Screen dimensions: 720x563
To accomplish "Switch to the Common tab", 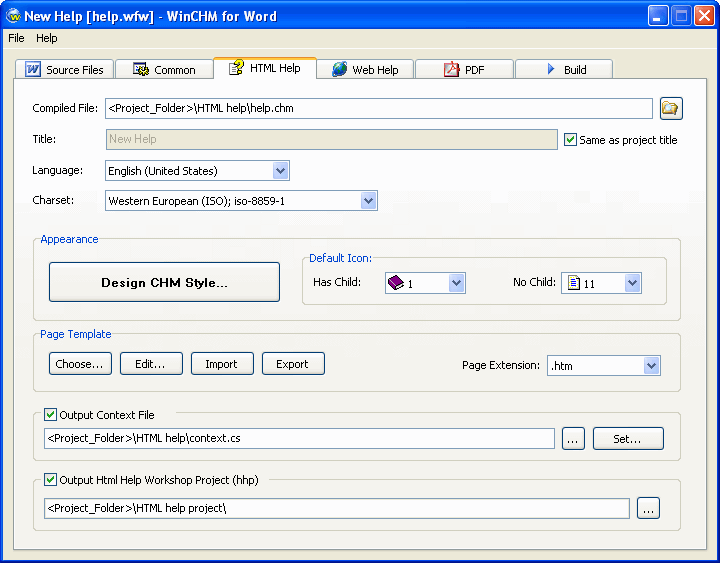I will coord(163,70).
